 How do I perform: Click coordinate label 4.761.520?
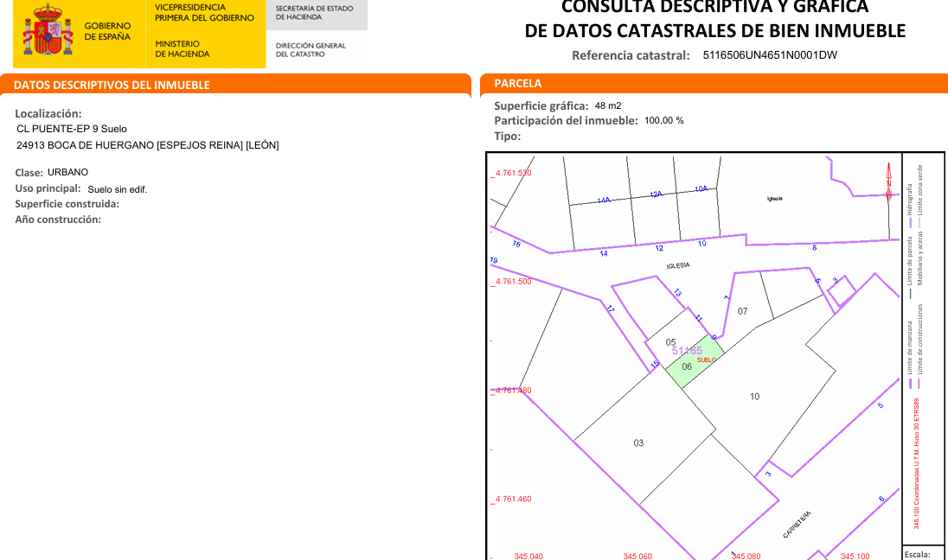513,173
